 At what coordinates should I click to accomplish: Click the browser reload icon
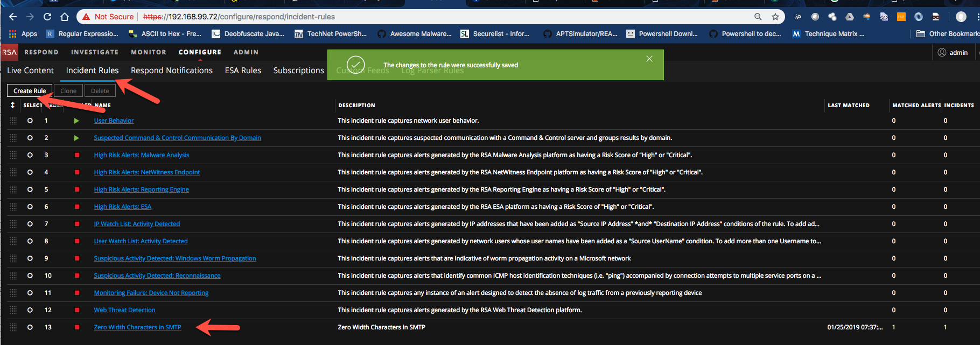pyautogui.click(x=47, y=17)
